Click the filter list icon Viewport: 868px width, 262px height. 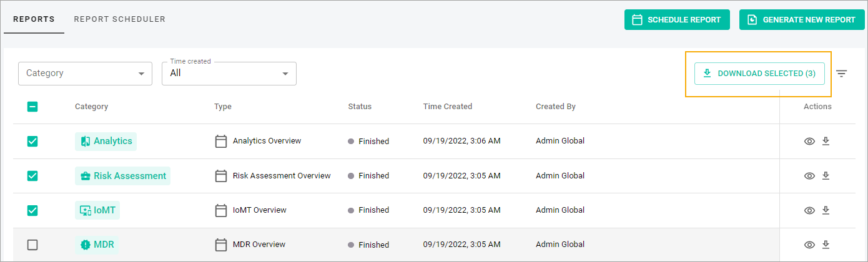click(842, 74)
